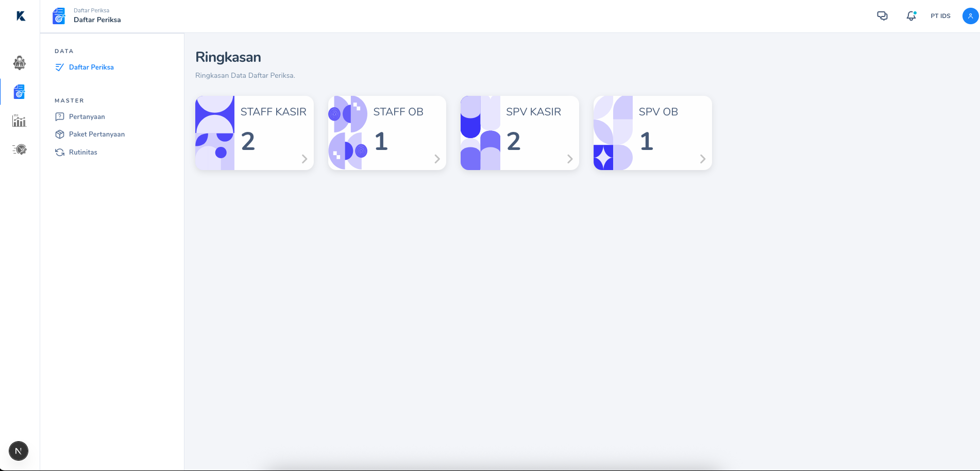This screenshot has width=980, height=471.
Task: Expand the STAFF OB card chevron
Action: point(437,159)
